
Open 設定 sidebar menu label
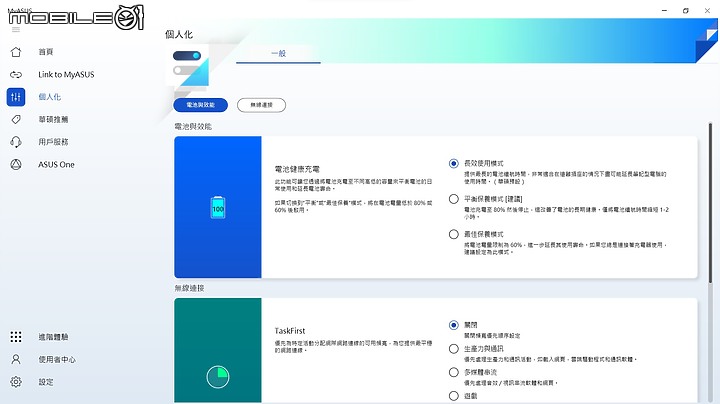pos(46,382)
